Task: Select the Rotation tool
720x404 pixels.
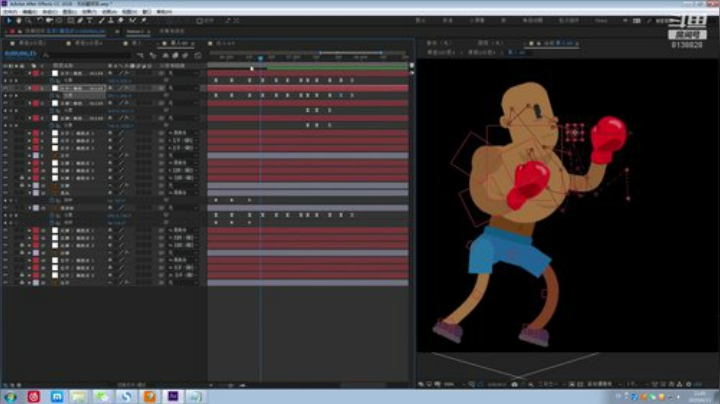Action: coord(39,21)
